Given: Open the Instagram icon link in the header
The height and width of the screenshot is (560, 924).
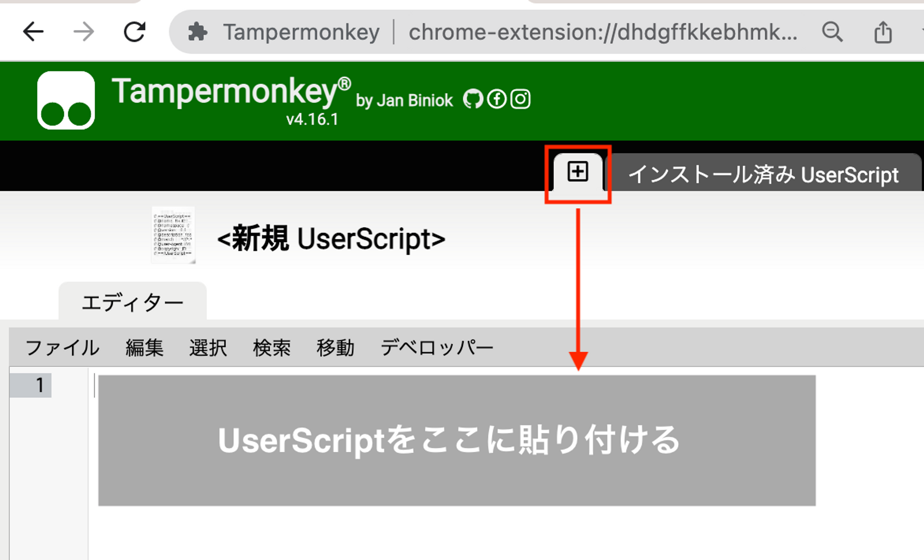Looking at the screenshot, I should (520, 99).
